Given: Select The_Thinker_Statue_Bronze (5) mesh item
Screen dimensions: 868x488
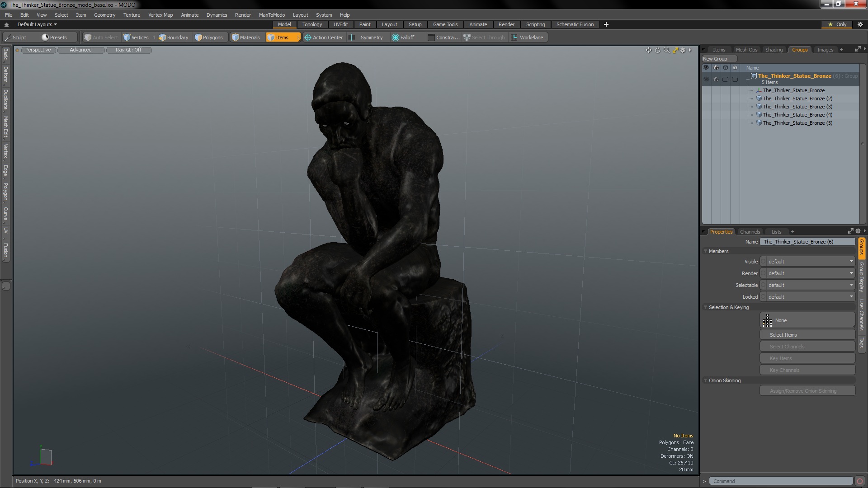Looking at the screenshot, I should [x=797, y=123].
